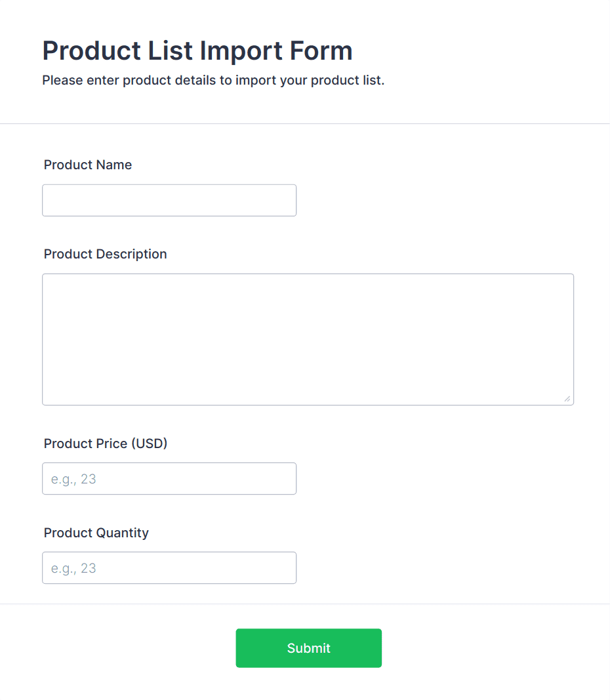Click the "Please enter product details" subtitle
This screenshot has height=700, width=610.
coord(213,81)
